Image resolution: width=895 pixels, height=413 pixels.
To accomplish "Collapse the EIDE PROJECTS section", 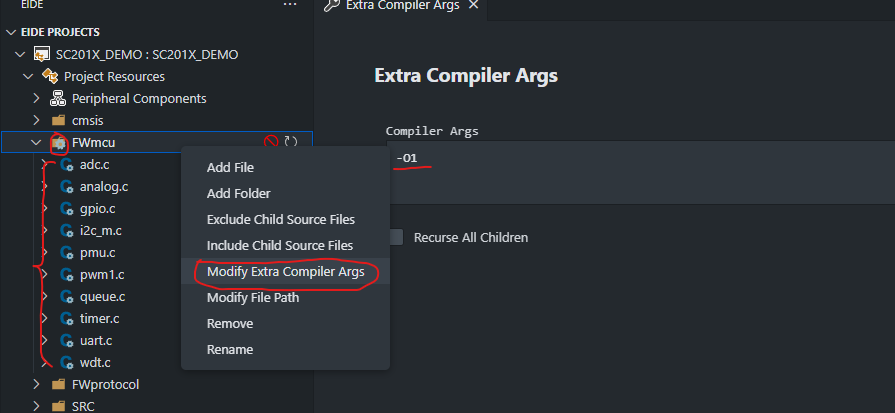I will pyautogui.click(x=11, y=32).
